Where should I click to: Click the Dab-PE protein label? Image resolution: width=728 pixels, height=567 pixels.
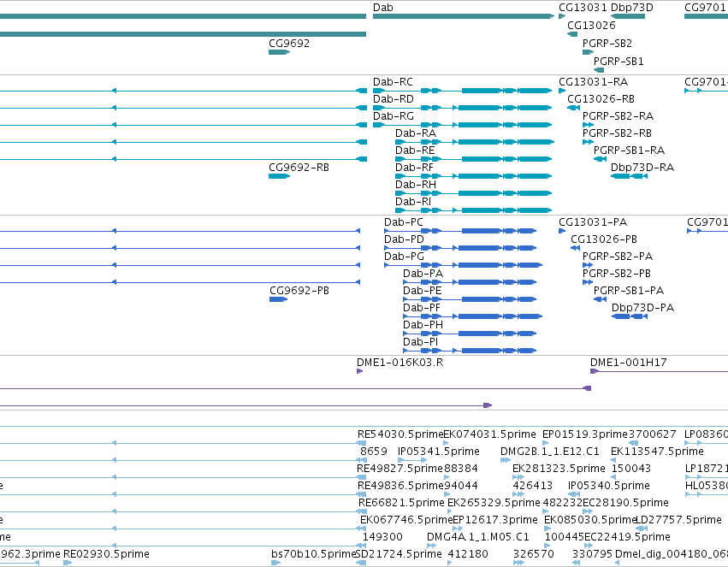422,291
